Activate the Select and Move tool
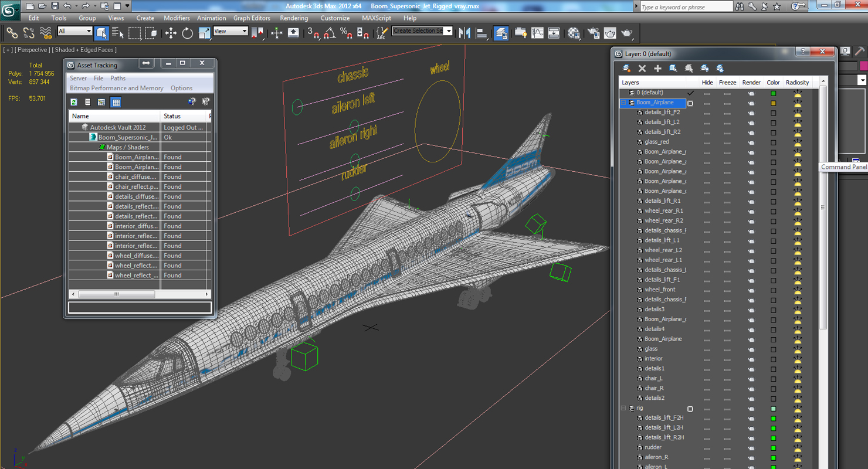The image size is (868, 469). (171, 33)
